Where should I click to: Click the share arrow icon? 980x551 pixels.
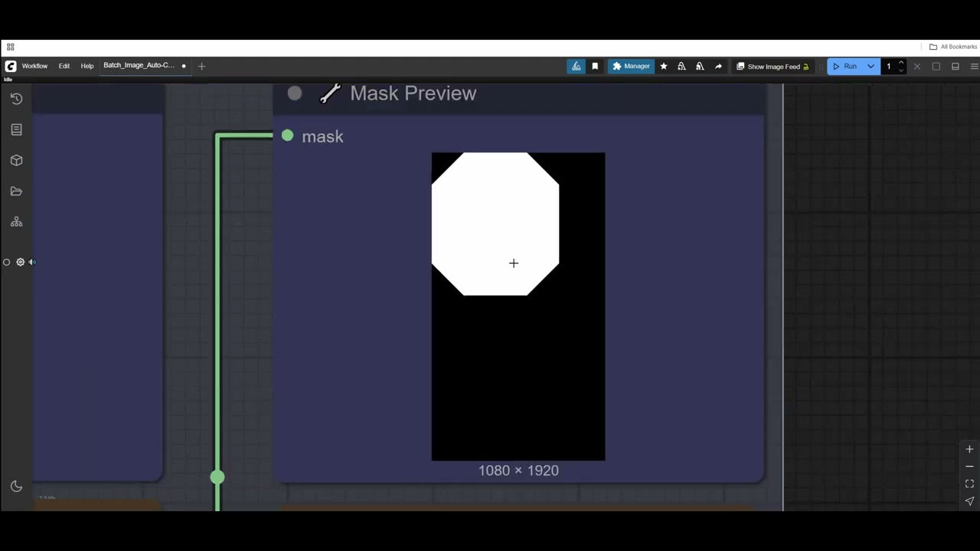pos(718,66)
